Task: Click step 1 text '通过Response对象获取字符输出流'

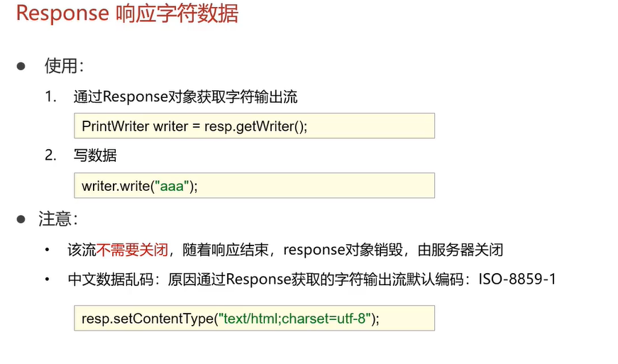Action: coord(185,96)
